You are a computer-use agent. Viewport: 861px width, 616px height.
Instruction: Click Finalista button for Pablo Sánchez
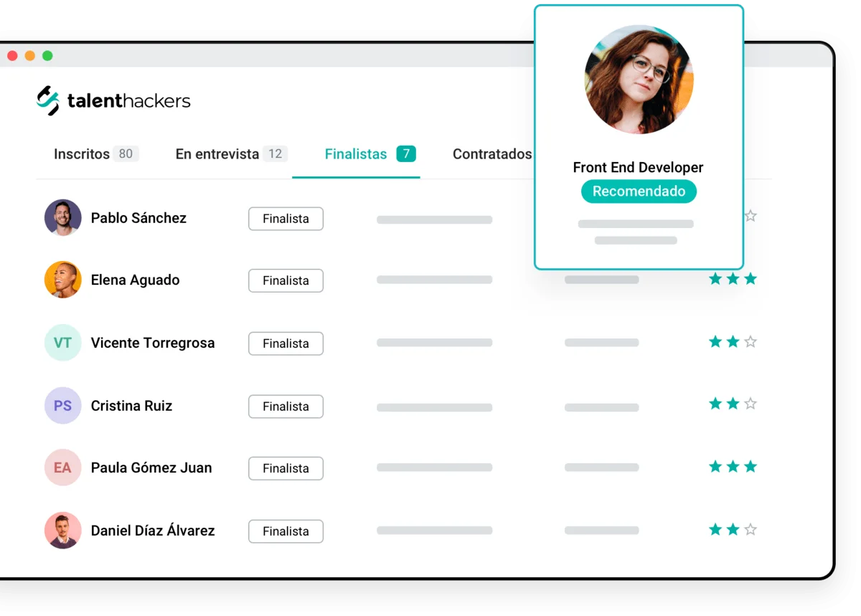point(286,219)
